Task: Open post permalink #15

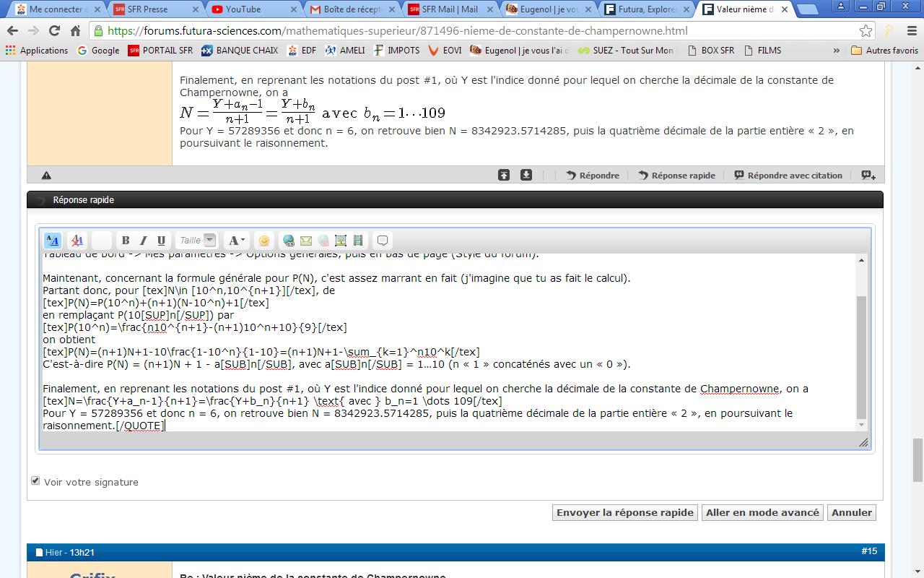Action: pyautogui.click(x=869, y=551)
